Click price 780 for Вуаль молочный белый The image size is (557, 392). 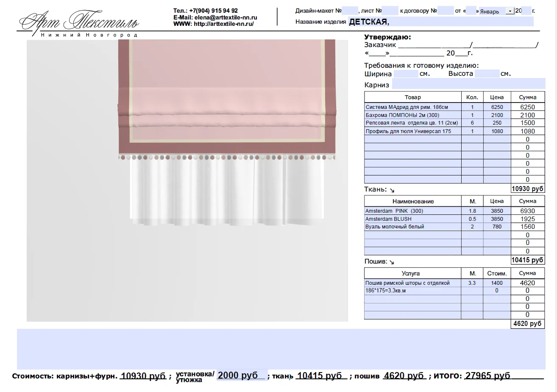(x=497, y=227)
